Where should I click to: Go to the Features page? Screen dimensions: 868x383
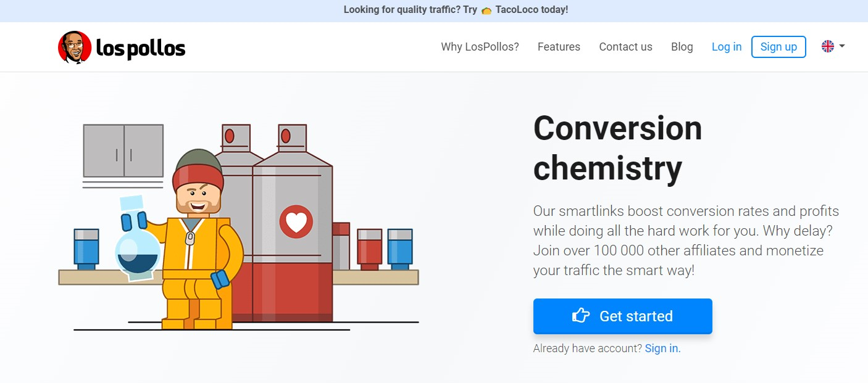coord(559,47)
